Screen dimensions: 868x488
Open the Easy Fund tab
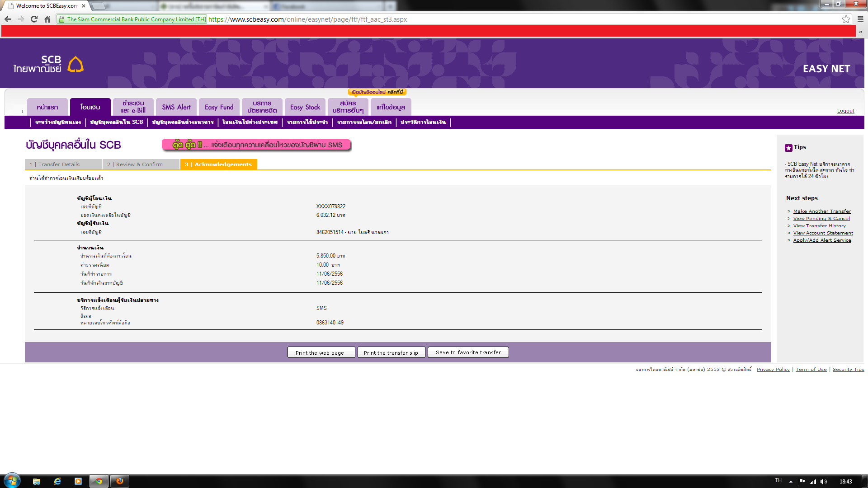coord(219,107)
